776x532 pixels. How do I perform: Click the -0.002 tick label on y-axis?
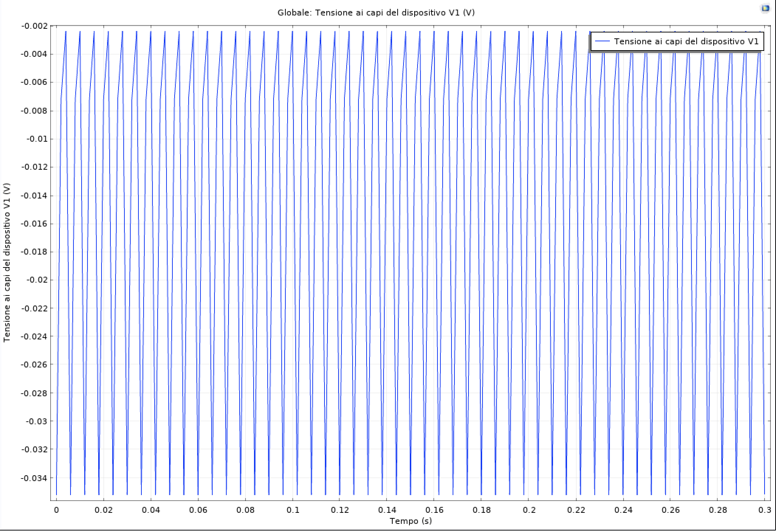34,26
